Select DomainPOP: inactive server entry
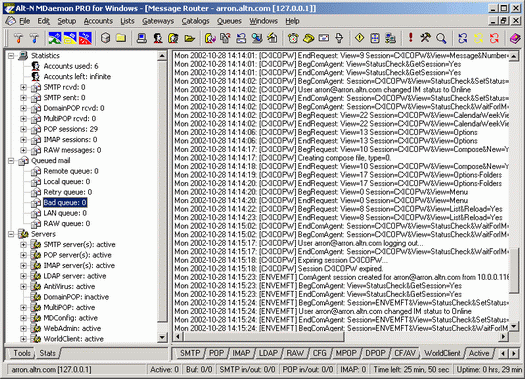Image resolution: width=525 pixels, height=379 pixels. point(76,297)
